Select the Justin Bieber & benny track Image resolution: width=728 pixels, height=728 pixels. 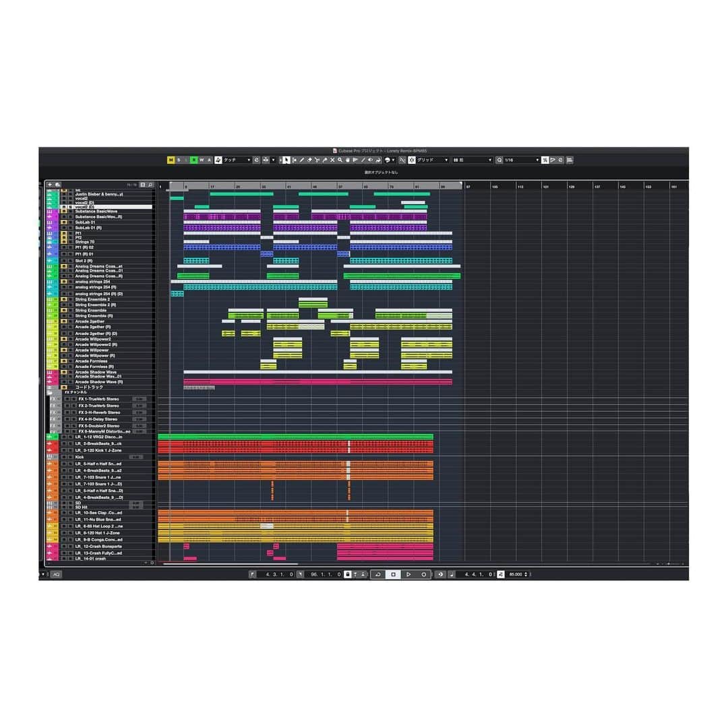coord(100,194)
